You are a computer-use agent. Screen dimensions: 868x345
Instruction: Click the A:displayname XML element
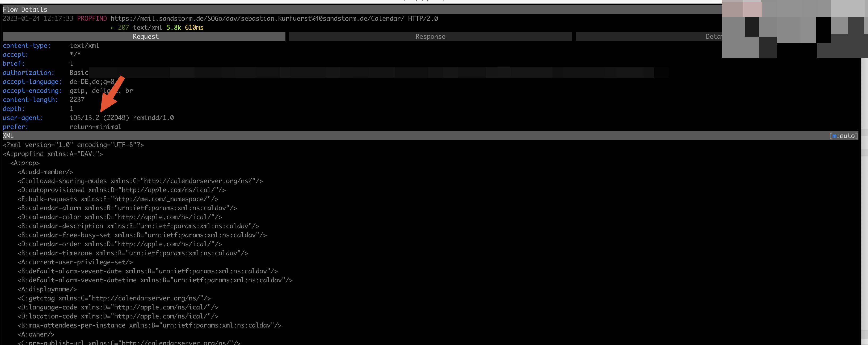(x=47, y=289)
